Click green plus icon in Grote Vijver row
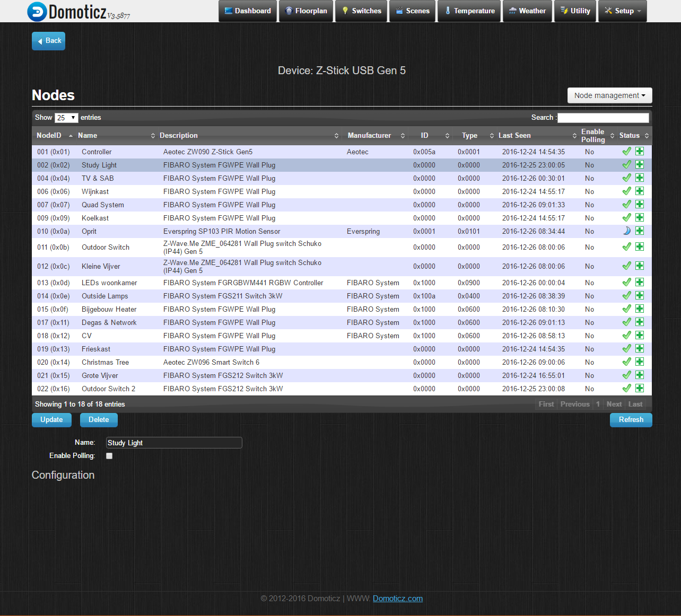This screenshot has width=681, height=616. point(640,375)
